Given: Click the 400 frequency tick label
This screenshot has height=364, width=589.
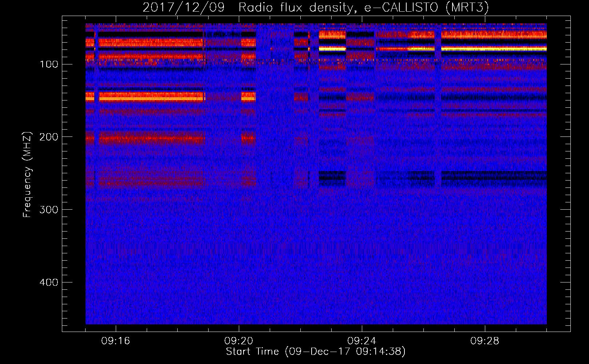Looking at the screenshot, I should pos(49,282).
